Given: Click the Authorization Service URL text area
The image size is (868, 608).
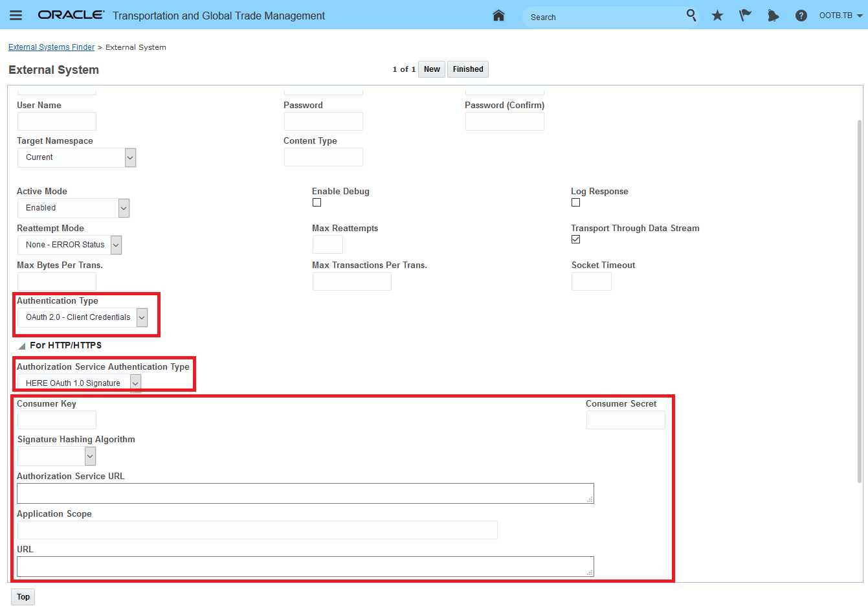Looking at the screenshot, I should point(306,493).
